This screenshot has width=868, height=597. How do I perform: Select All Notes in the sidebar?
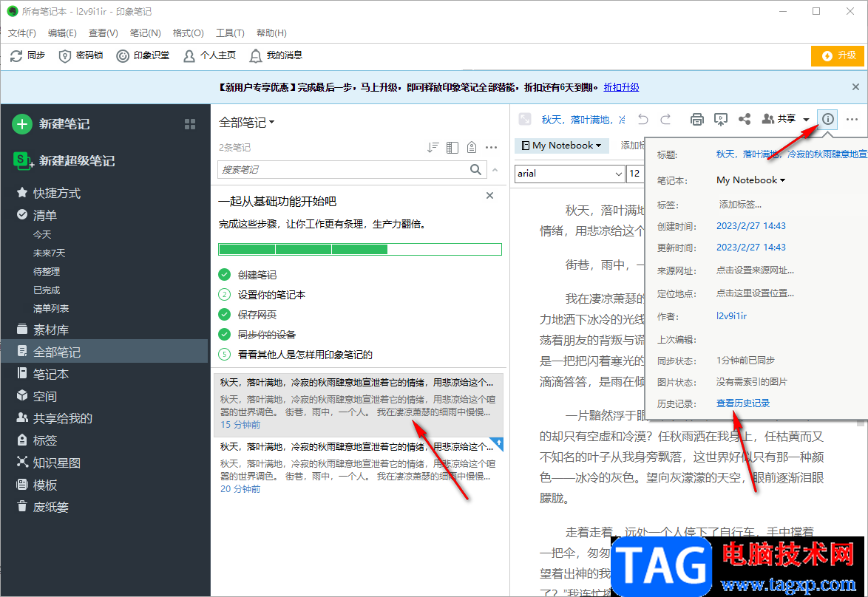pos(104,352)
